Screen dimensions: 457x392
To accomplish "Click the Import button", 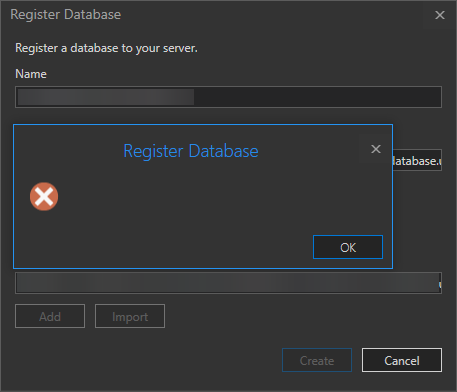I will (x=130, y=316).
